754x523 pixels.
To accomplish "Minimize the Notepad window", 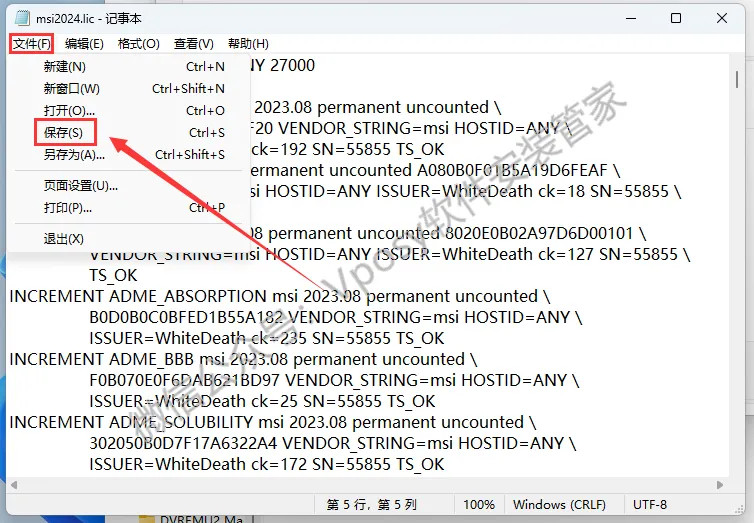I will 631,18.
